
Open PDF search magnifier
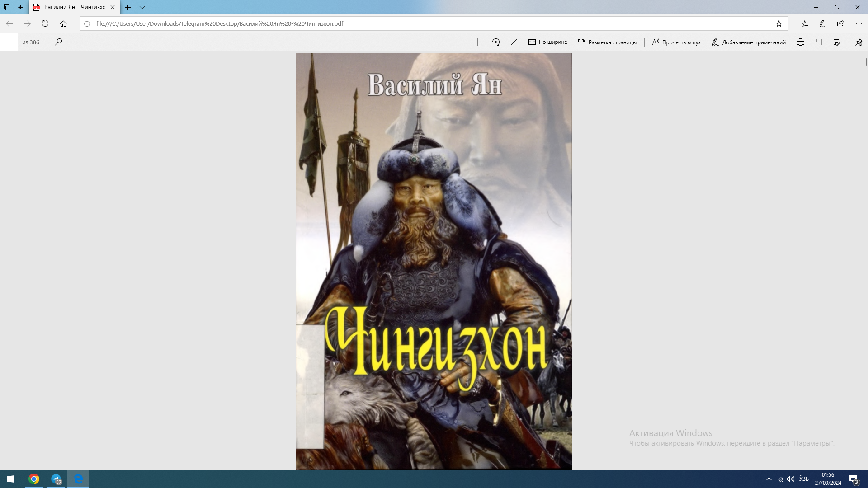(x=58, y=42)
